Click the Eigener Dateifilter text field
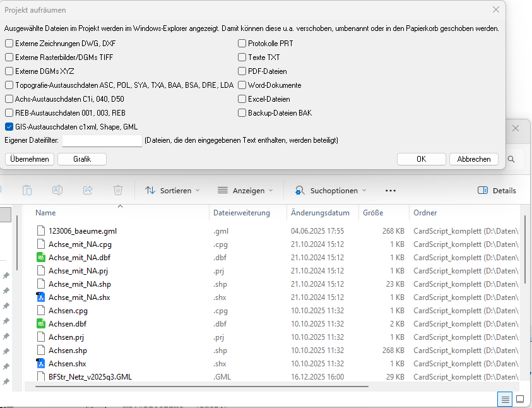This screenshot has width=532, height=408. tap(102, 140)
